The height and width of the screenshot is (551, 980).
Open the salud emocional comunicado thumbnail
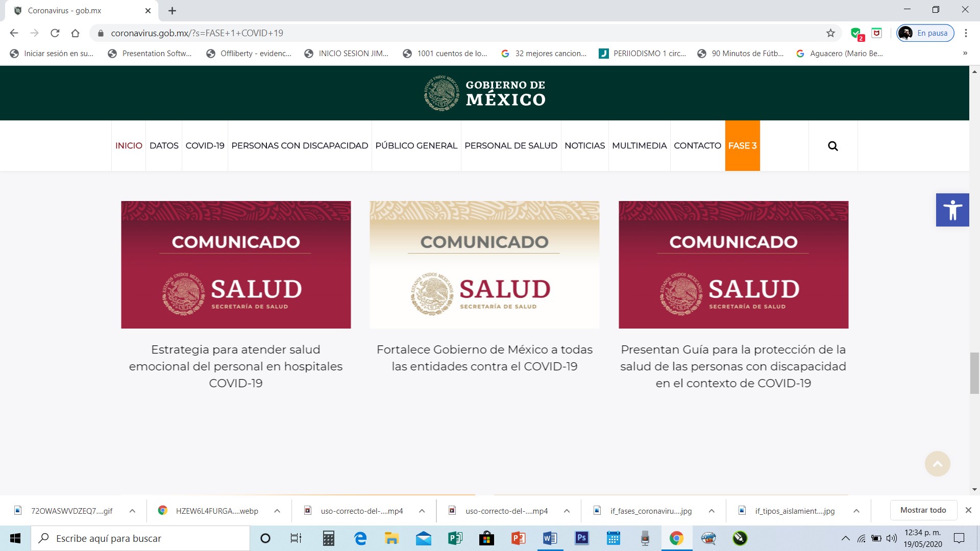[236, 265]
